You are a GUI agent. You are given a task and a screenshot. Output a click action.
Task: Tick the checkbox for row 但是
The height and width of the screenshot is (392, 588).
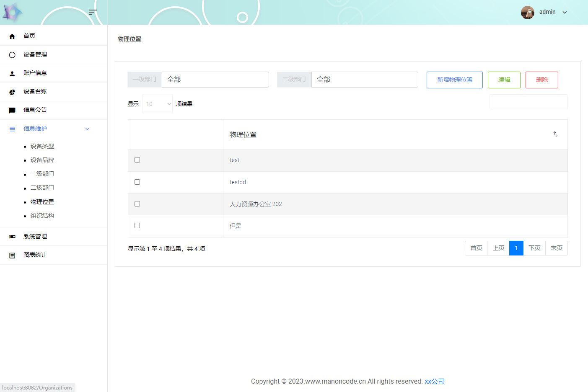(137, 225)
